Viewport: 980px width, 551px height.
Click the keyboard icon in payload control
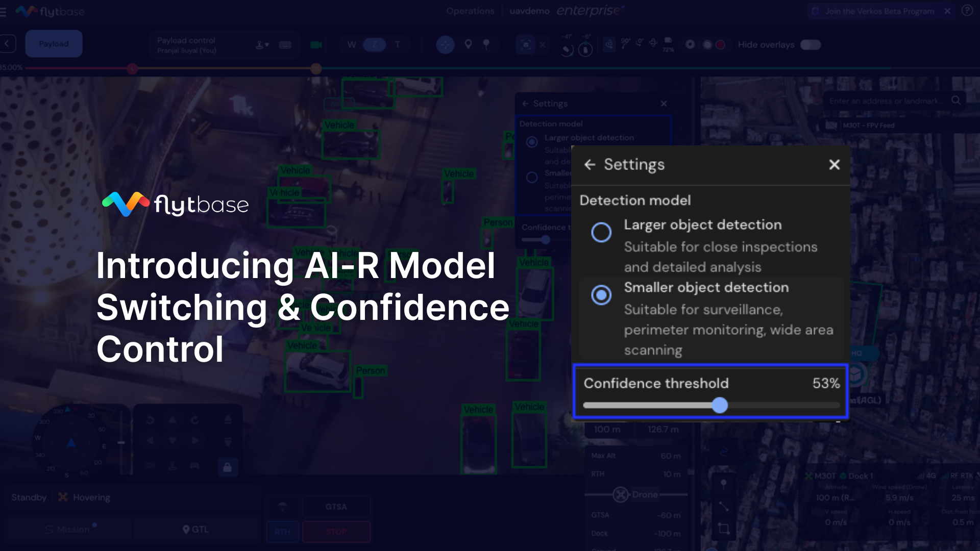point(285,45)
